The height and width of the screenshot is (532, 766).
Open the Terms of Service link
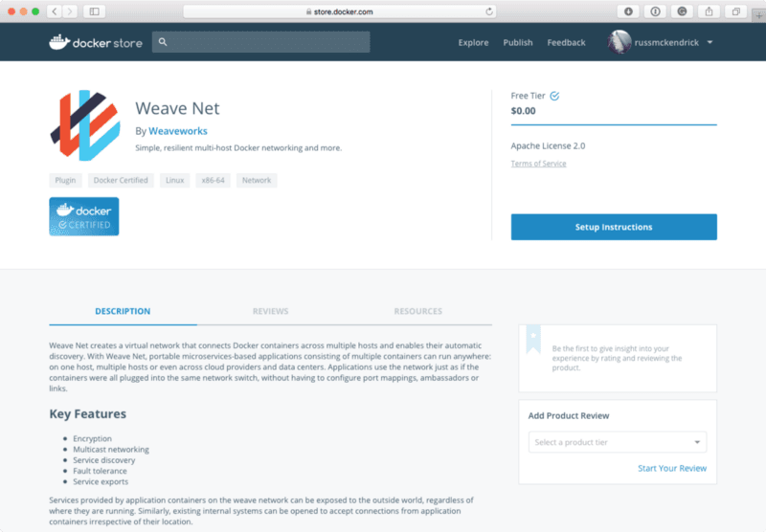tap(538, 164)
